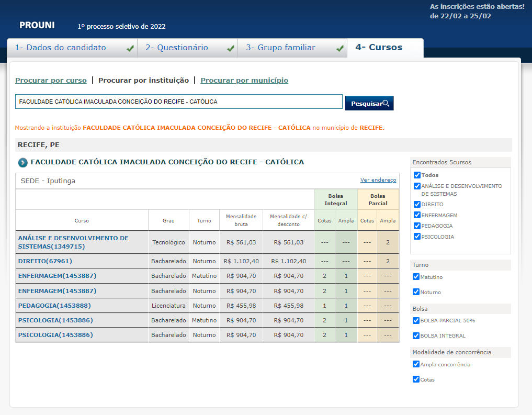Open ENFERMAGEM(1453887) Matutino course link
The image size is (532, 415).
pos(58,276)
